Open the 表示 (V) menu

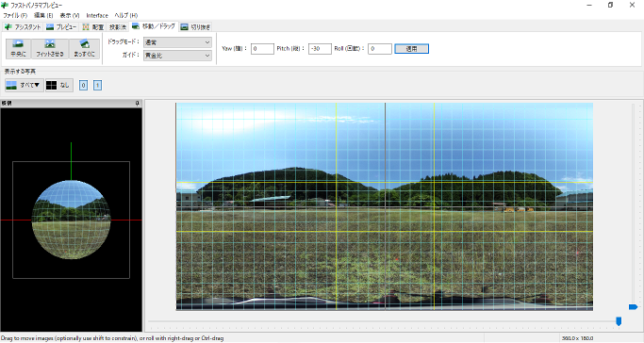70,15
